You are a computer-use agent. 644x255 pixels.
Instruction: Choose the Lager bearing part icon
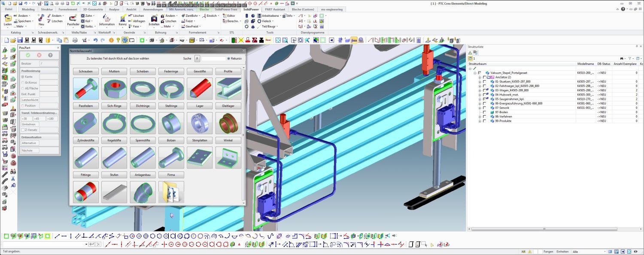[x=200, y=123]
